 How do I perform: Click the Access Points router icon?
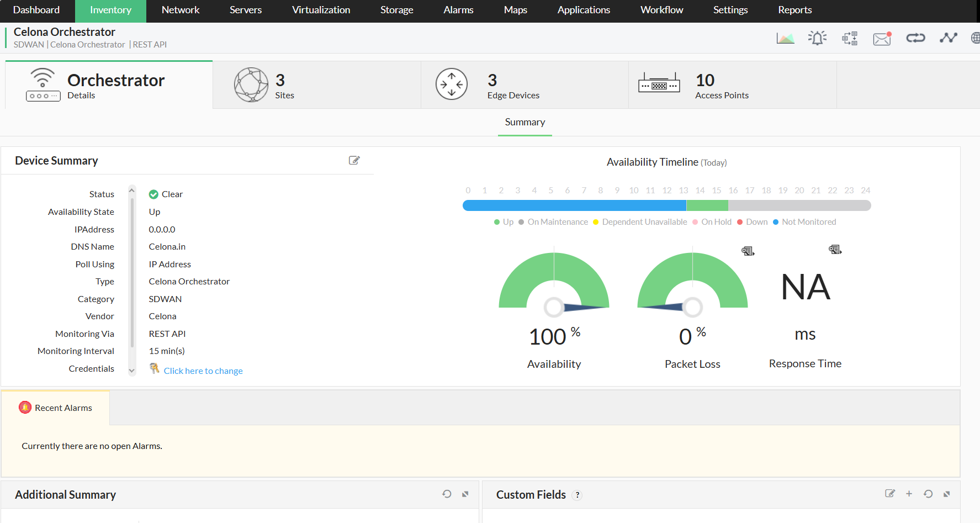point(659,83)
